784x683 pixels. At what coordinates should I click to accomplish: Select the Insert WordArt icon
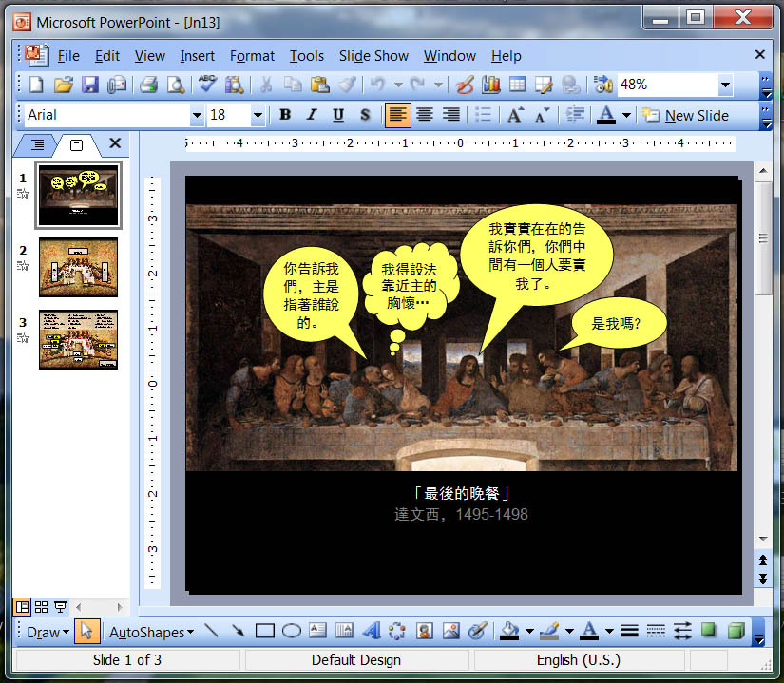click(371, 632)
